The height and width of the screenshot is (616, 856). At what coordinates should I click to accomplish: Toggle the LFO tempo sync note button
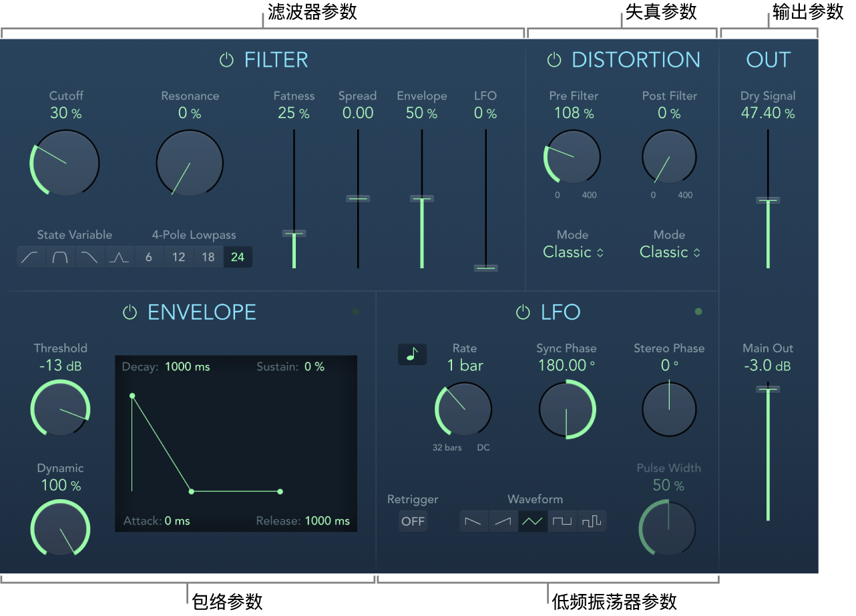click(x=412, y=354)
